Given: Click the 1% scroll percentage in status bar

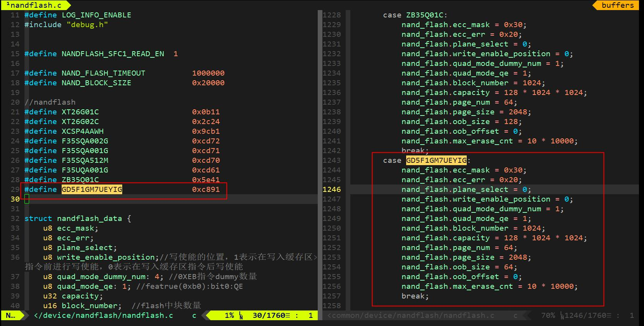Looking at the screenshot, I should click(229, 316).
